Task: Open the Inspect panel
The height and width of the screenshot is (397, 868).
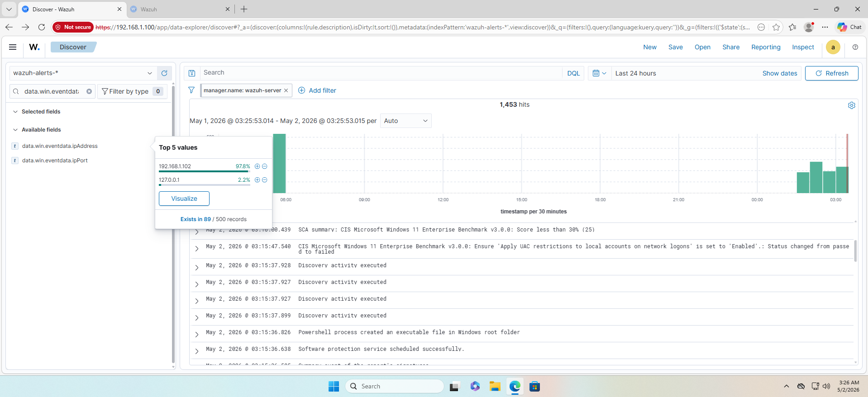Action: 803,47
